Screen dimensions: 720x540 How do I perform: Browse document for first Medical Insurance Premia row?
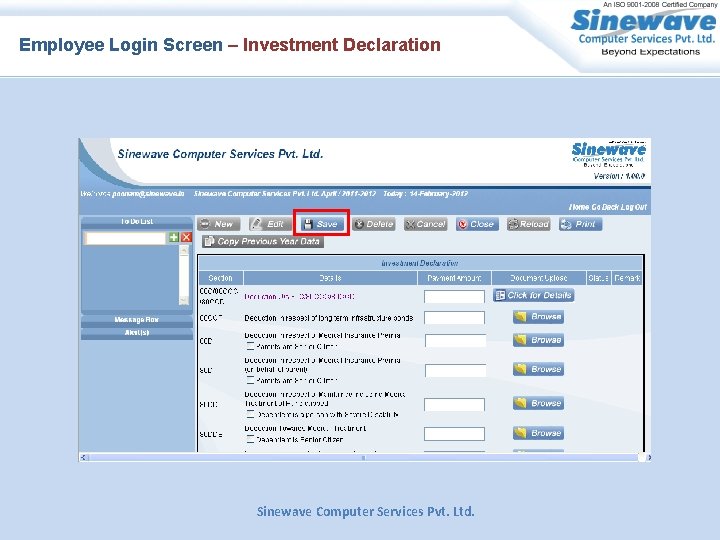(539, 340)
